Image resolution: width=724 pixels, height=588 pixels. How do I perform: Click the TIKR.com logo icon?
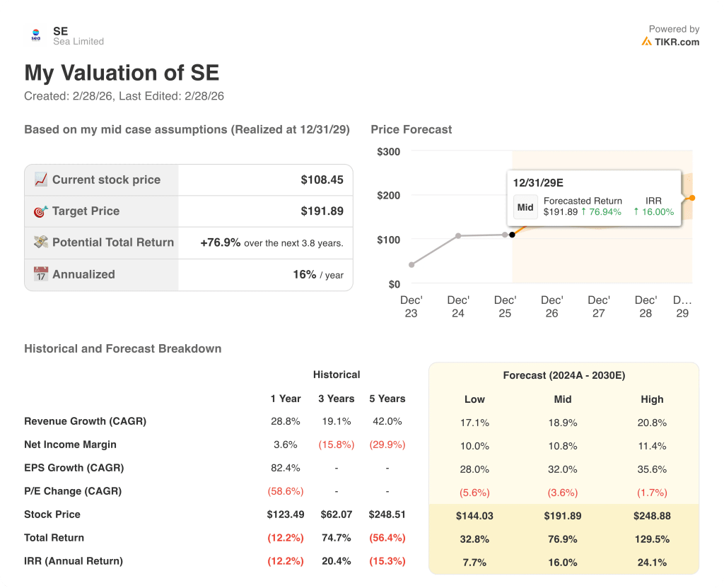click(x=646, y=42)
